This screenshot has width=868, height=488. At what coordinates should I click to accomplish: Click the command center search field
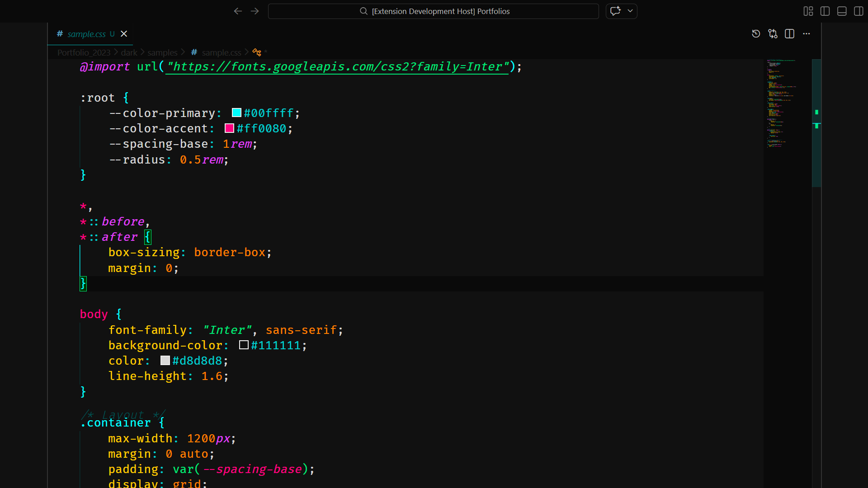point(433,11)
